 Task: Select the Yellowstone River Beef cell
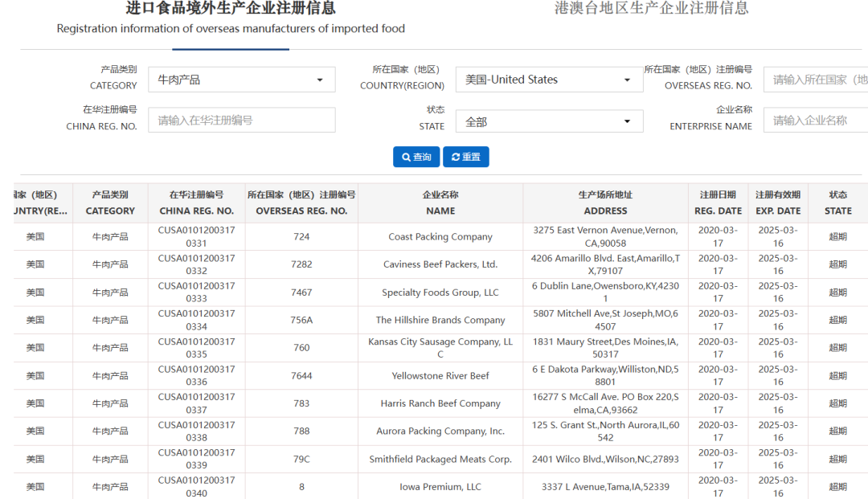click(440, 376)
